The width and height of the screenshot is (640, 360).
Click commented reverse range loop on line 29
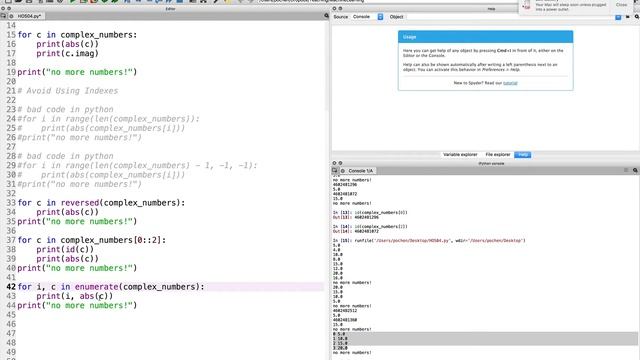[x=138, y=165]
